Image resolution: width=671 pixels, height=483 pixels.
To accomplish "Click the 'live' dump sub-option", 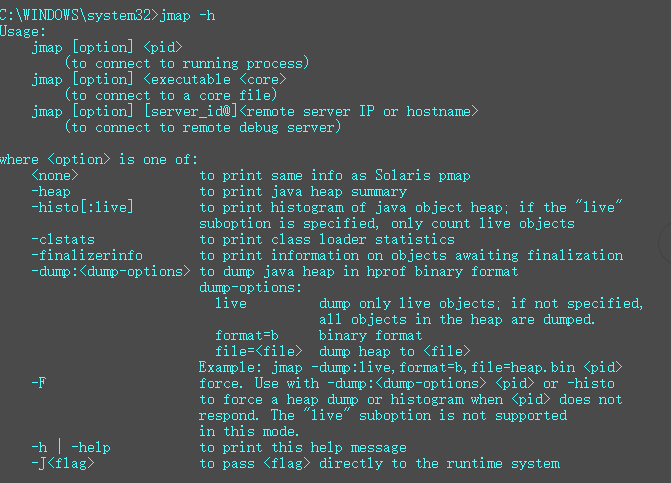I will point(231,303).
